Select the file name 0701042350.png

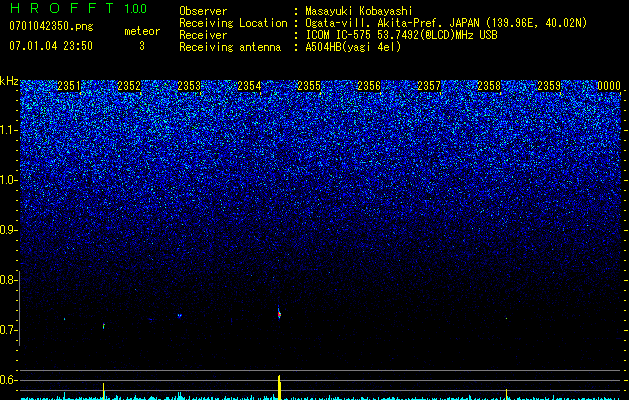[x=51, y=26]
